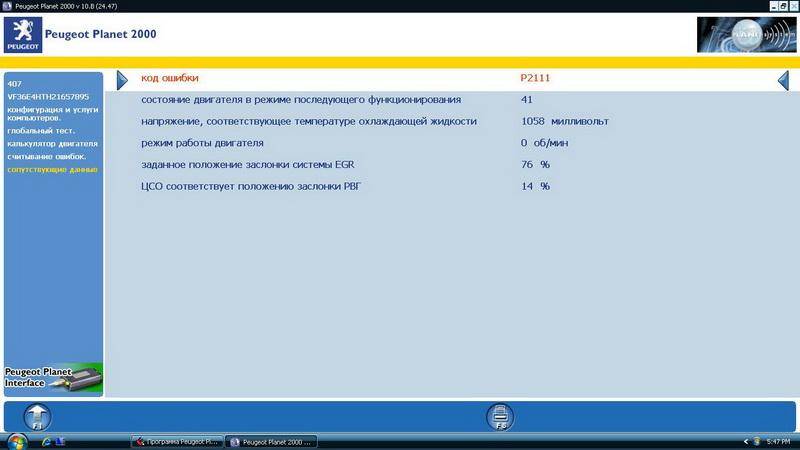This screenshot has width=800, height=450.
Task: Switch to Программа Peugeot taskbar window
Action: tap(176, 441)
